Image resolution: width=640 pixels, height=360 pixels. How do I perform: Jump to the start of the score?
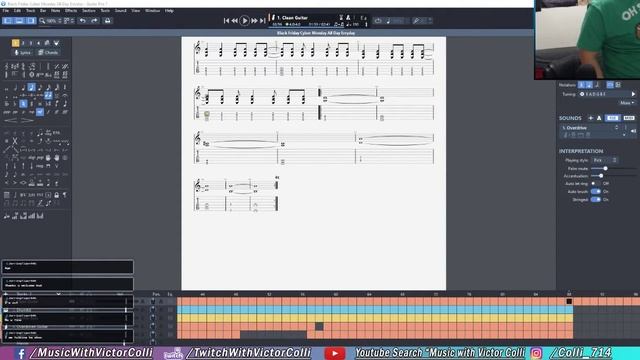click(x=227, y=20)
